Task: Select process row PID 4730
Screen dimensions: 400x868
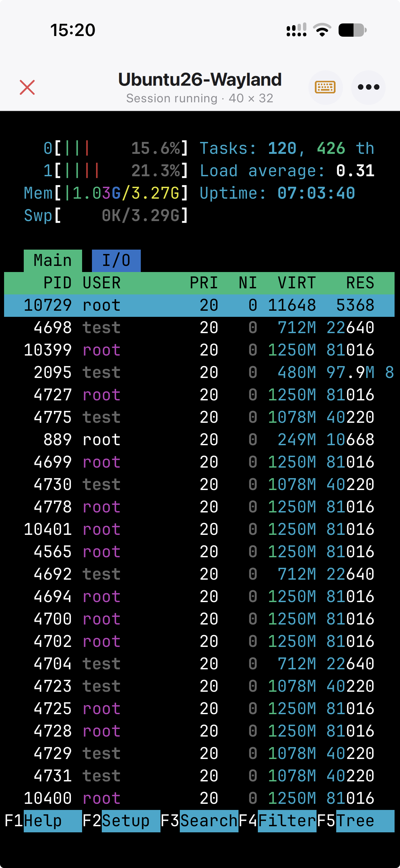Action: point(199,485)
